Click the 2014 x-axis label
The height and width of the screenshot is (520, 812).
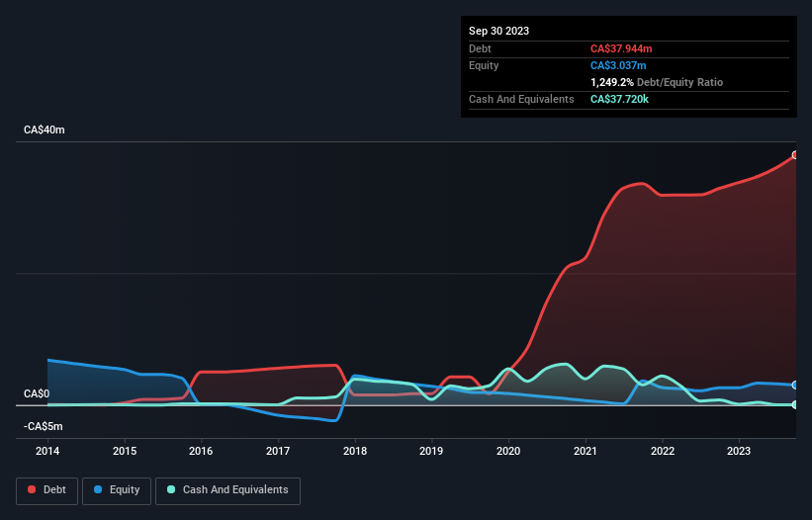47,451
